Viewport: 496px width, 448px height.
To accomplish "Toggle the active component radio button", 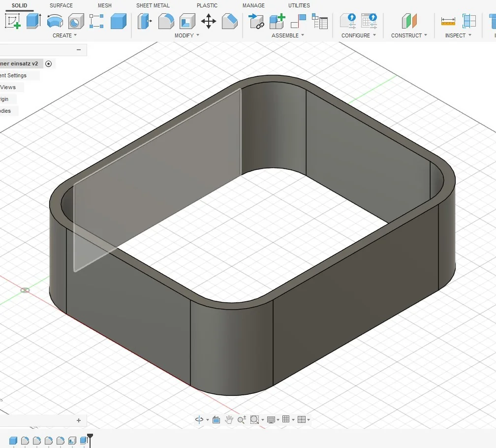I will 48,64.
